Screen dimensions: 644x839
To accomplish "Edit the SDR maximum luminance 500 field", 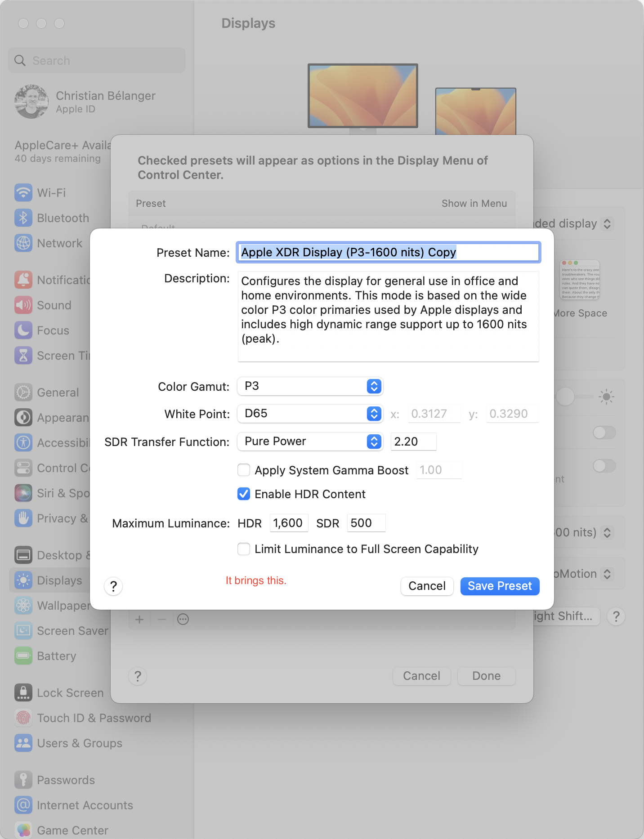I will pos(366,523).
